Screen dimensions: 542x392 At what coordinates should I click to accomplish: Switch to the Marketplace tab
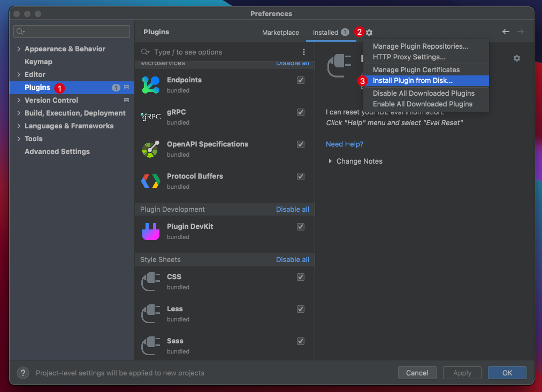coord(280,33)
